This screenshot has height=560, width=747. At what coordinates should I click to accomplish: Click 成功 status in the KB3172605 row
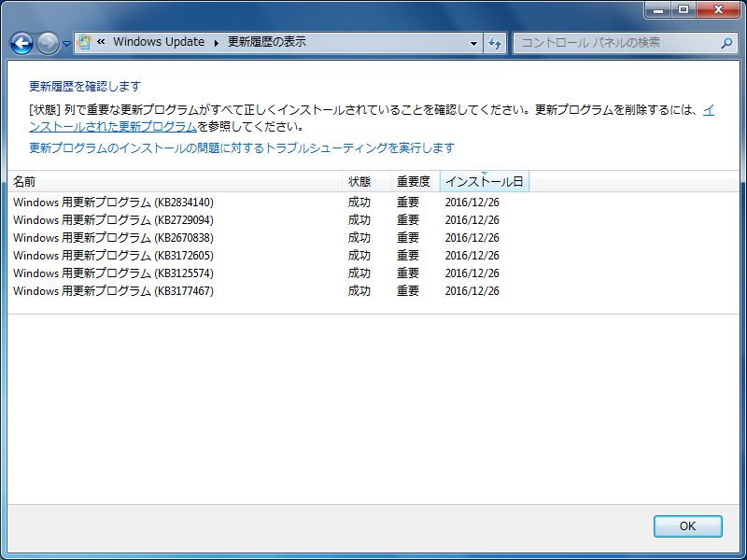(359, 255)
